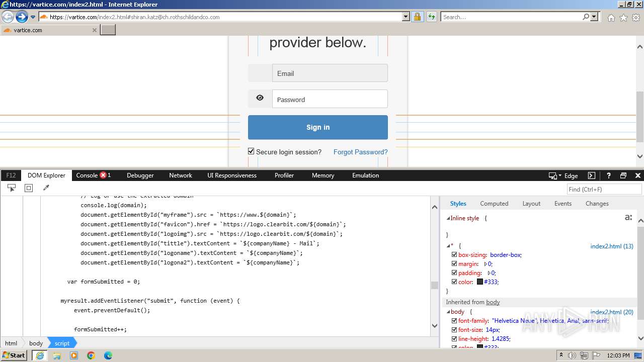Open the search provider dropdown arrow
Viewport: 644px width, 362px height.
[x=594, y=17]
